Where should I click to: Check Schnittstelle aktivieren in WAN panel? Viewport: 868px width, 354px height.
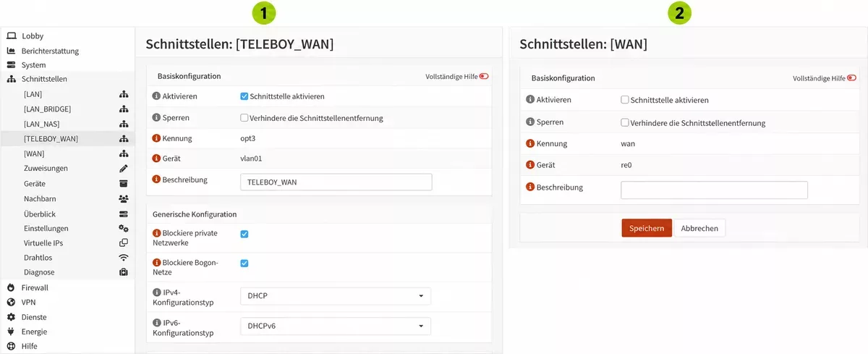click(625, 100)
